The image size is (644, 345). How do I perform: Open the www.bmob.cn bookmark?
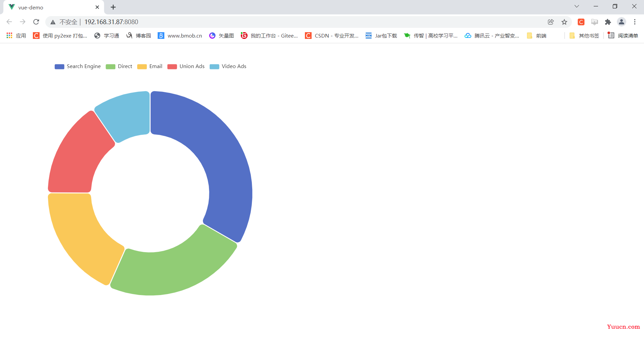(180, 36)
